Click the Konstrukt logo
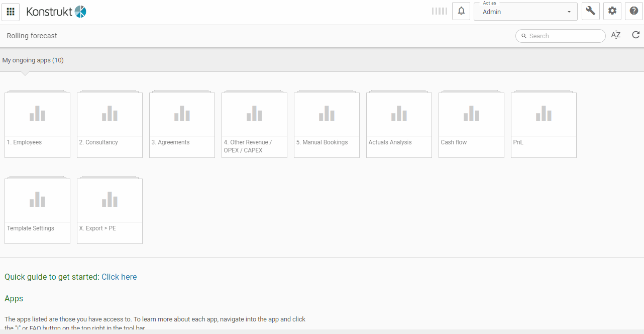 (56, 12)
